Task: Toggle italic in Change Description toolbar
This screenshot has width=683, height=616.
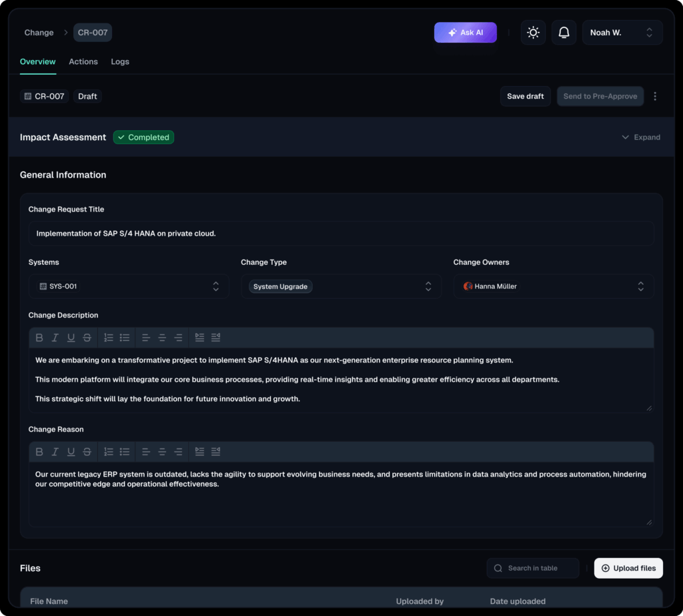Action: [55, 338]
